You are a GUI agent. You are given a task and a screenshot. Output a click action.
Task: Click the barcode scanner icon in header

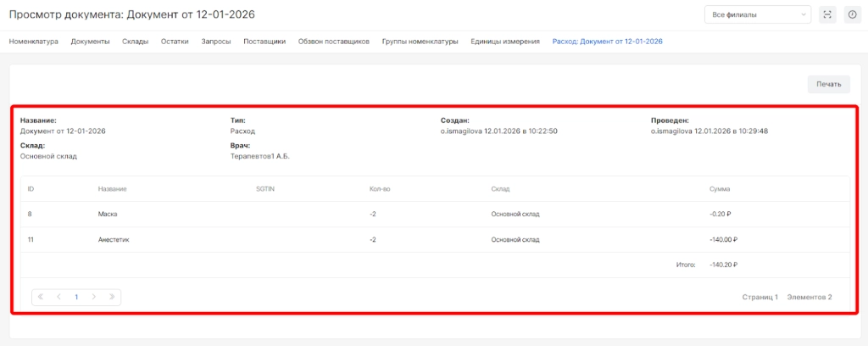tap(827, 14)
